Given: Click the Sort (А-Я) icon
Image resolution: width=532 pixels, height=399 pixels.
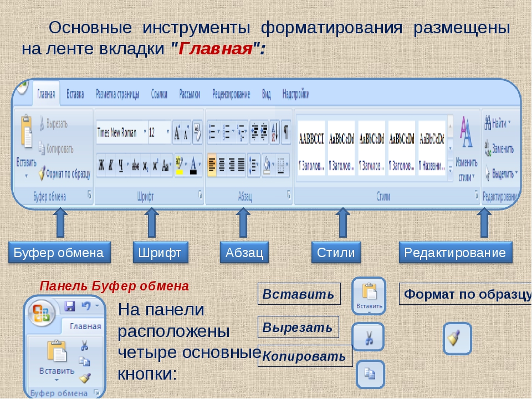Looking at the screenshot, I should (x=275, y=132).
